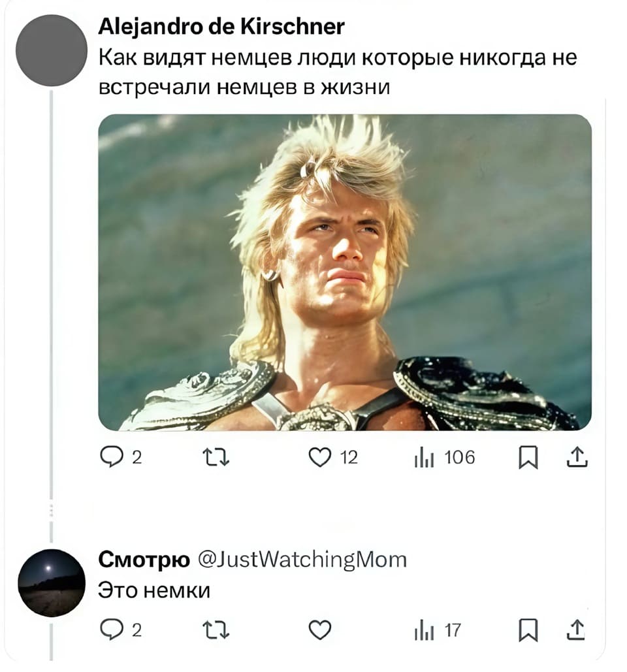Open the reply text "Это немки"

(x=154, y=590)
